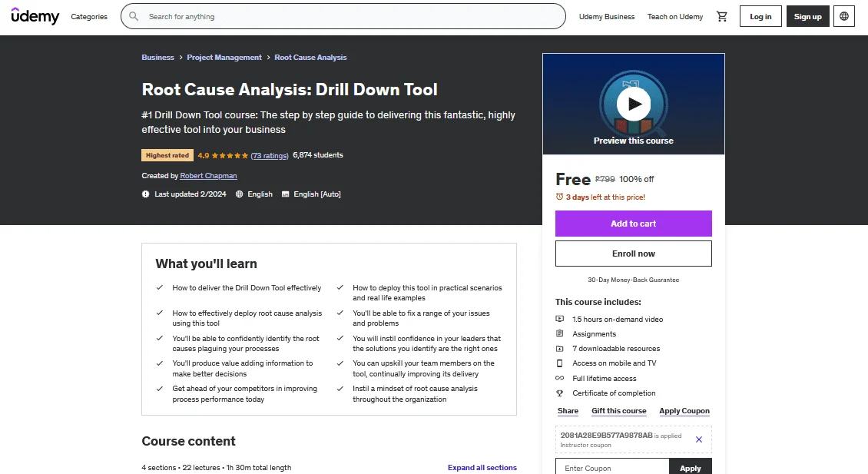Viewport: 868px width, 474px height.
Task: Select the five-star rating graphic
Action: (x=230, y=156)
